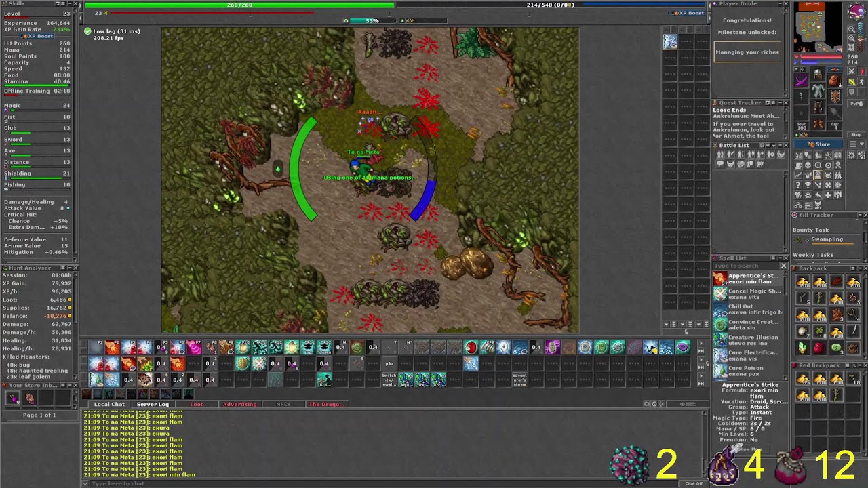The width and height of the screenshot is (868, 488).
Task: Click the red apple hotkey on the action bar
Action: pyautogui.click(x=471, y=348)
